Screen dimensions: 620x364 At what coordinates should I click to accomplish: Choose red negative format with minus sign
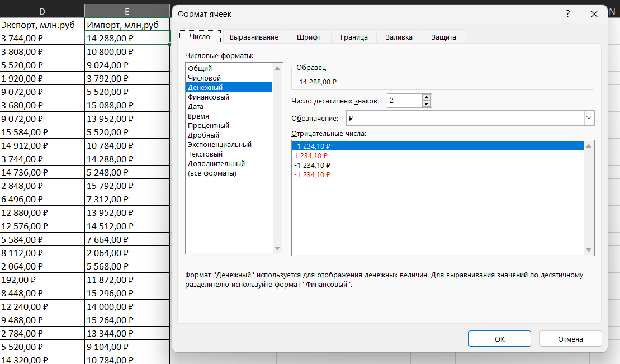click(312, 174)
